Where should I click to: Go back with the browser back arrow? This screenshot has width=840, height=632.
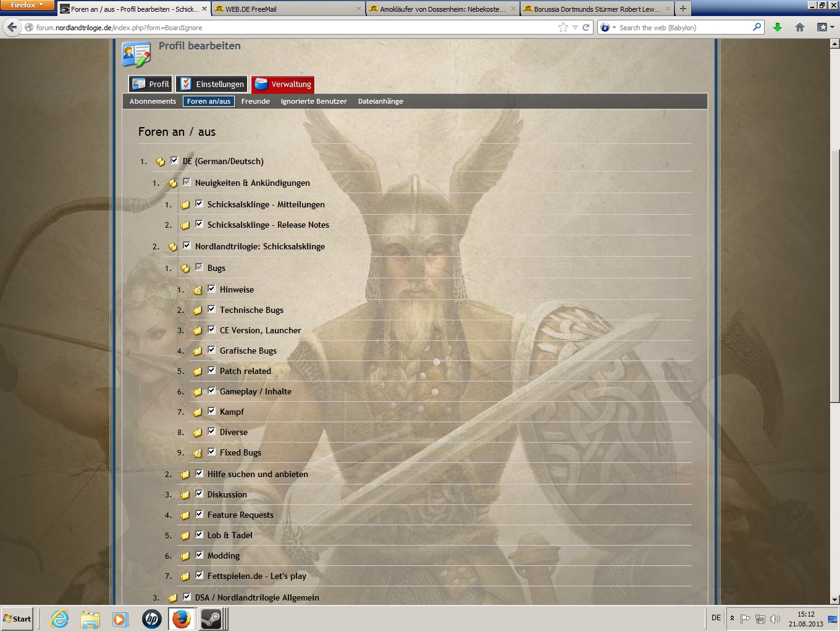click(12, 27)
